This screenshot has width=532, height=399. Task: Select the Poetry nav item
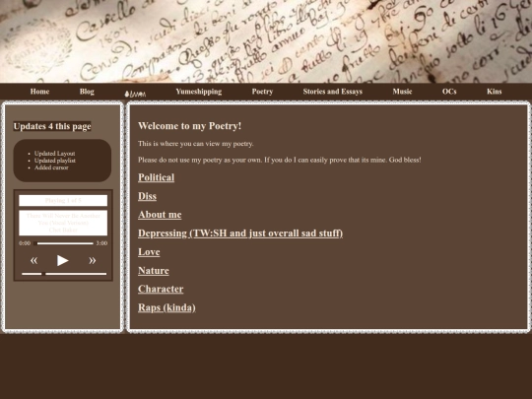pyautogui.click(x=262, y=92)
